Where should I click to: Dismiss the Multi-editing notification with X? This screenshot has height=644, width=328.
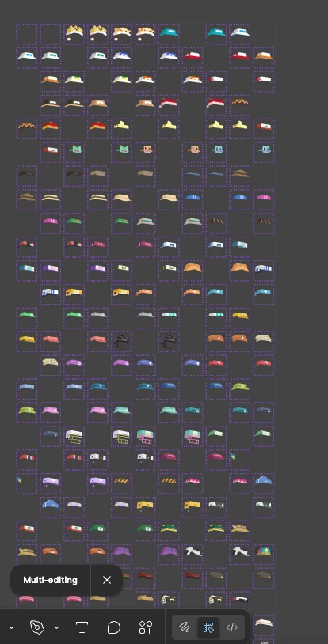tap(107, 580)
